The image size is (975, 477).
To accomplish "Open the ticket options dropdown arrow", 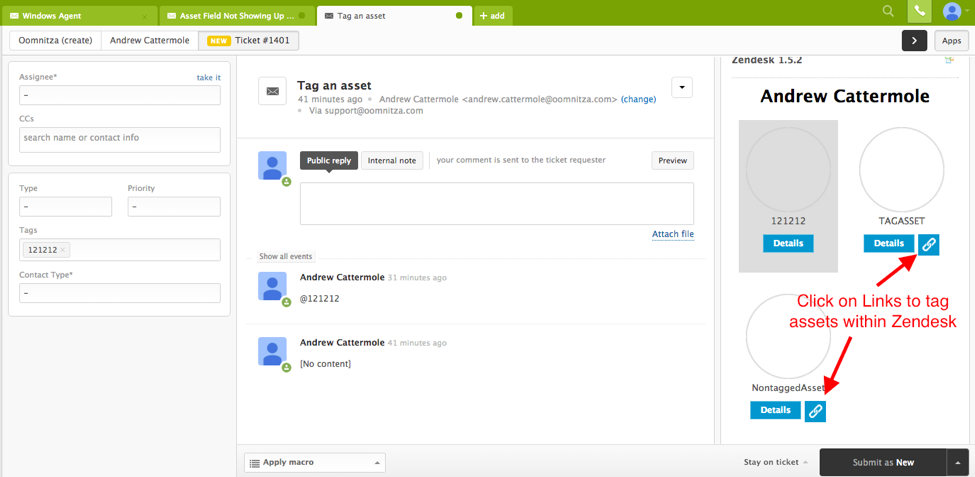I will pyautogui.click(x=682, y=87).
